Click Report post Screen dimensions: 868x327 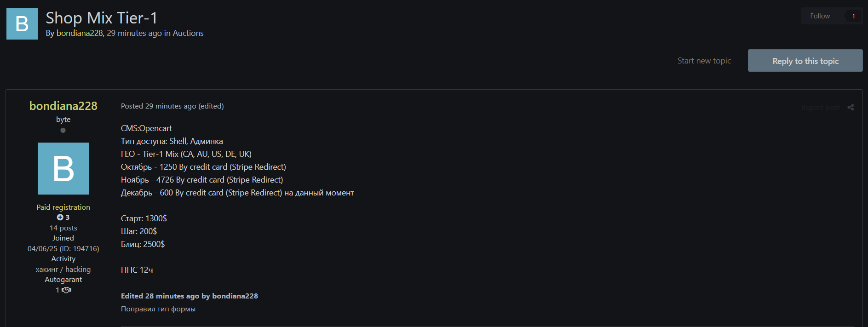tap(820, 108)
